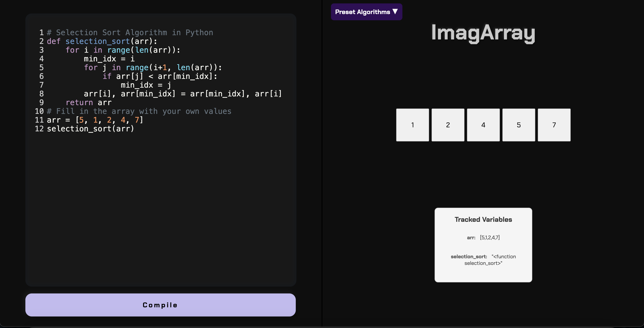The image size is (644, 328).
Task: Click the swap statement code line
Action: coord(183,94)
